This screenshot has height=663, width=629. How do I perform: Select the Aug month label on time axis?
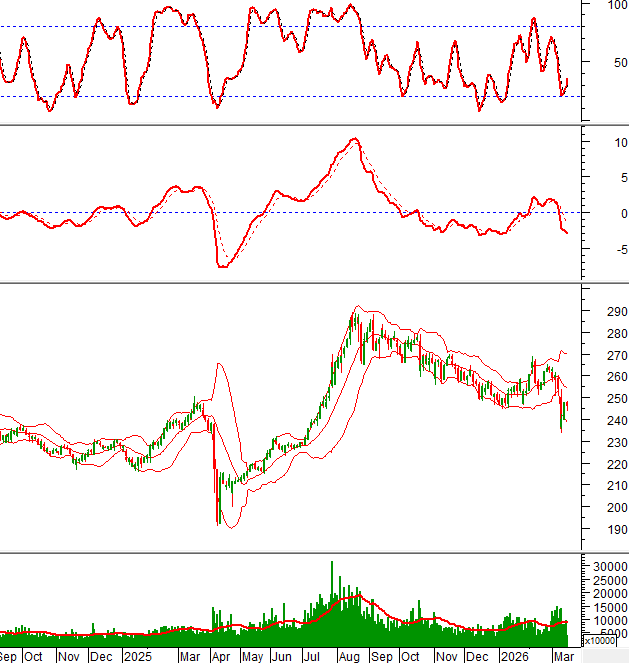tap(348, 656)
